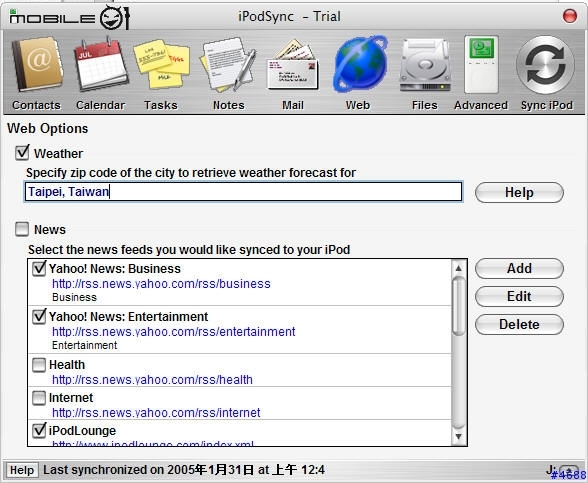The height and width of the screenshot is (483, 588).
Task: Click the 'News' label text
Action: pos(50,230)
